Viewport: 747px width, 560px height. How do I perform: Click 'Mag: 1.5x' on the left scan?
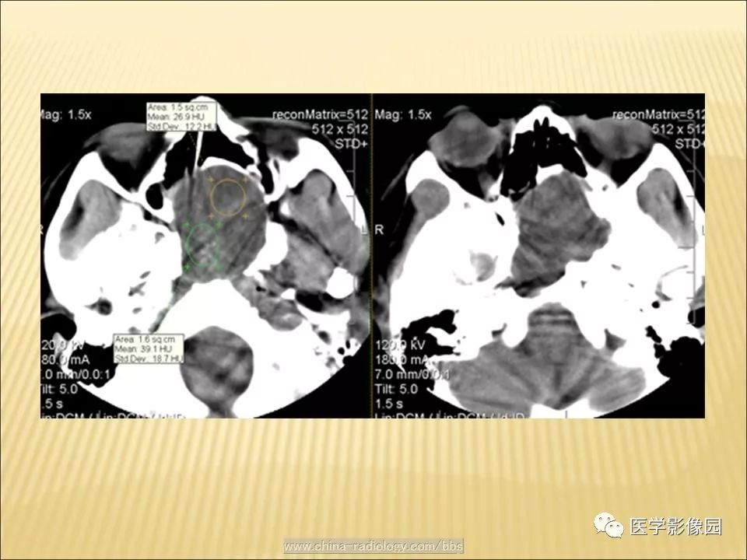pos(65,114)
